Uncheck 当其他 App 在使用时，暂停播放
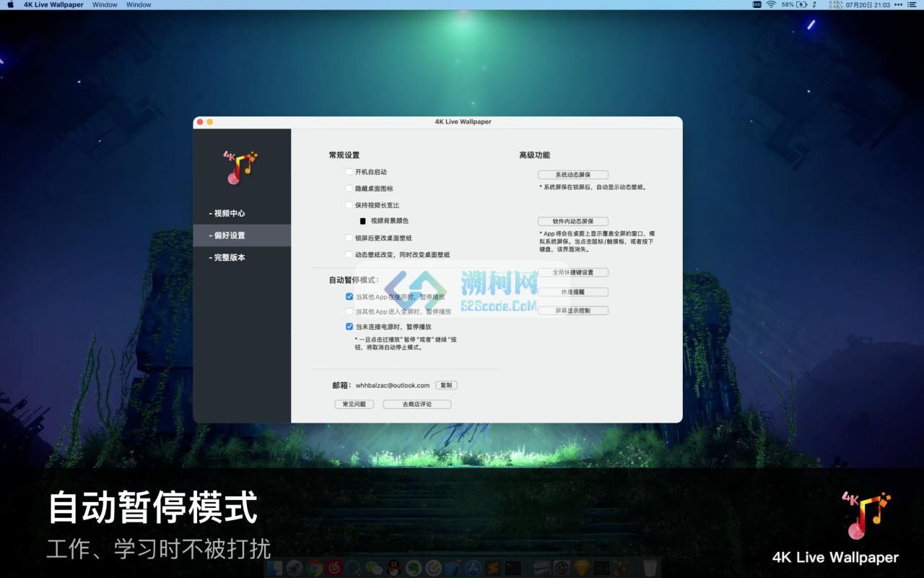Screen dimensions: 924x578 tap(349, 297)
